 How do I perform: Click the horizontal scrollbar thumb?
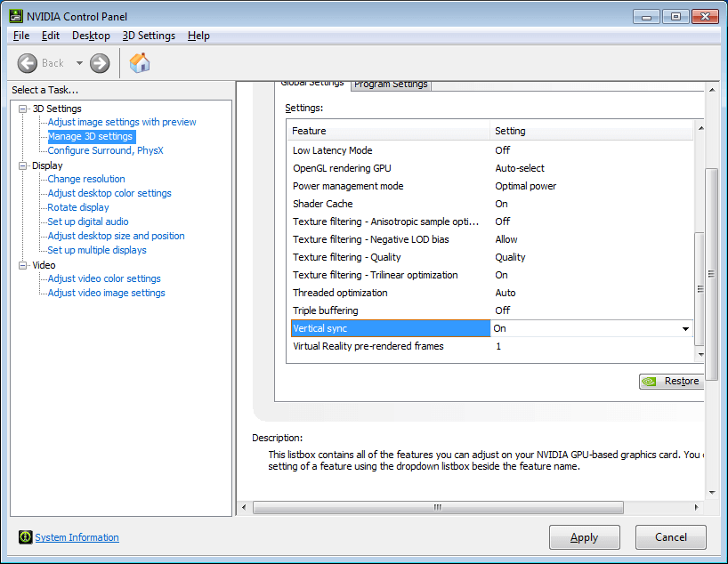click(x=438, y=507)
